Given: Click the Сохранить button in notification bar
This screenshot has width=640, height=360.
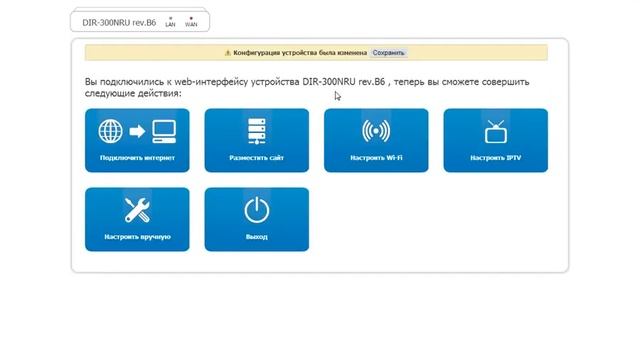Looking at the screenshot, I should click(388, 53).
